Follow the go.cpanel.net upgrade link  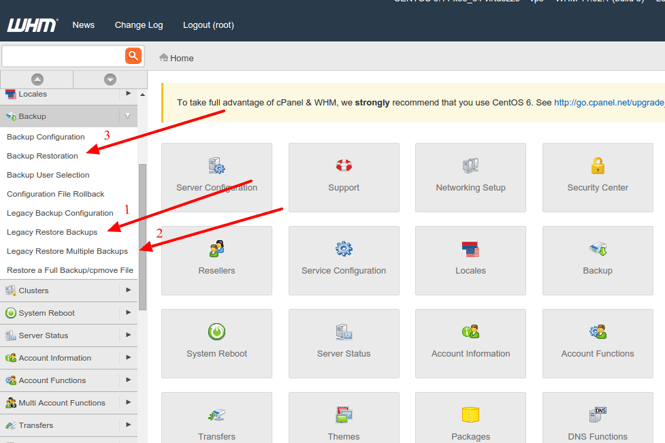609,103
